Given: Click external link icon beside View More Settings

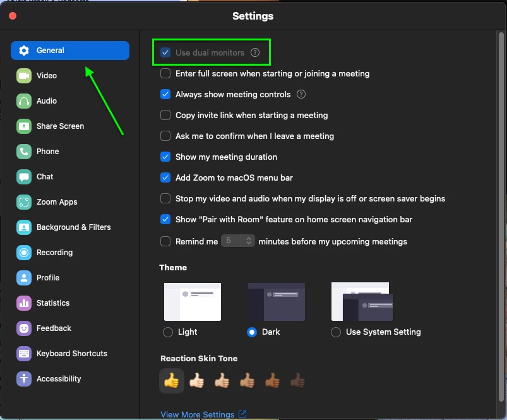Looking at the screenshot, I should pyautogui.click(x=242, y=414).
